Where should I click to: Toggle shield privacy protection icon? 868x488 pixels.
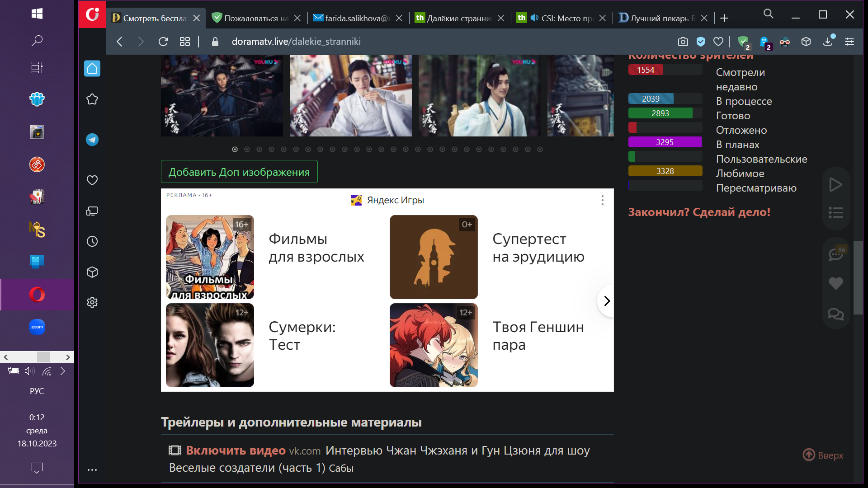click(x=701, y=42)
